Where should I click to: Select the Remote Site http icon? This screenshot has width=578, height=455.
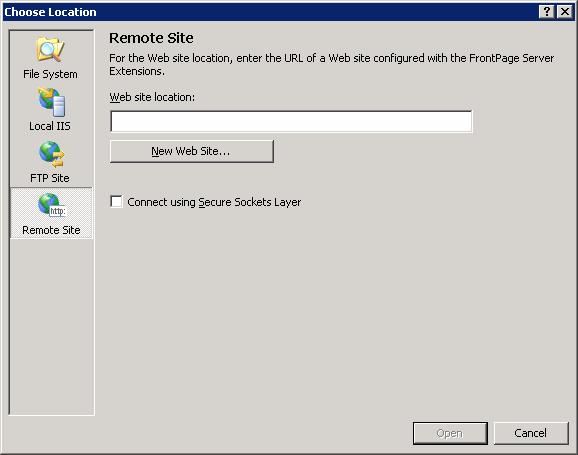point(52,205)
